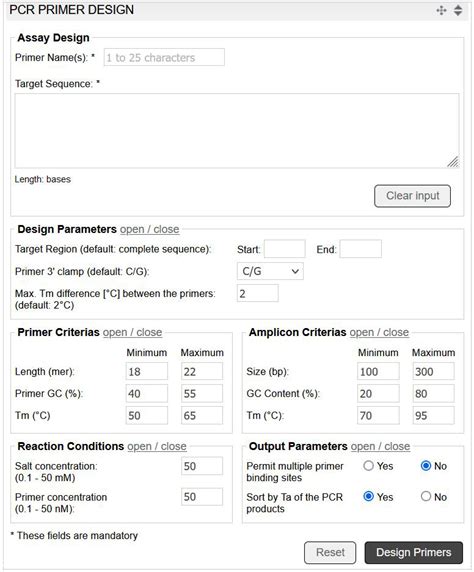Viewport: 474px width, 572px height.
Task: Open the Primer 3' clamp C/G dropdown
Action: tap(270, 271)
